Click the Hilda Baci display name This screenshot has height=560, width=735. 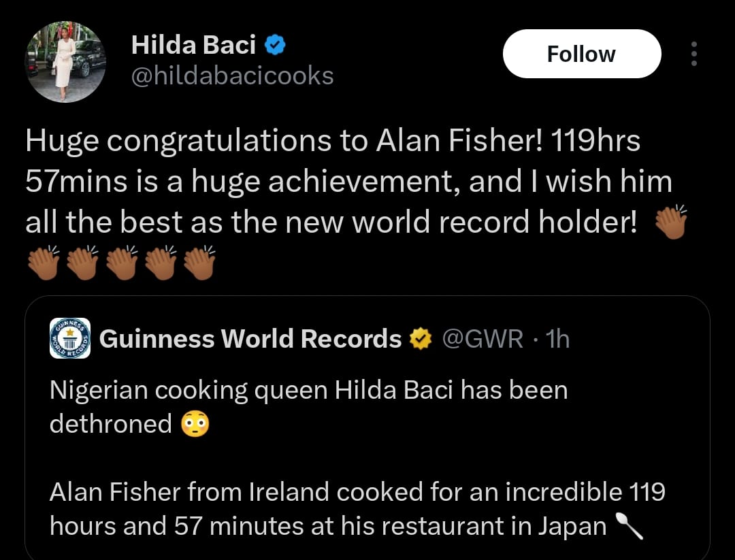(x=193, y=46)
